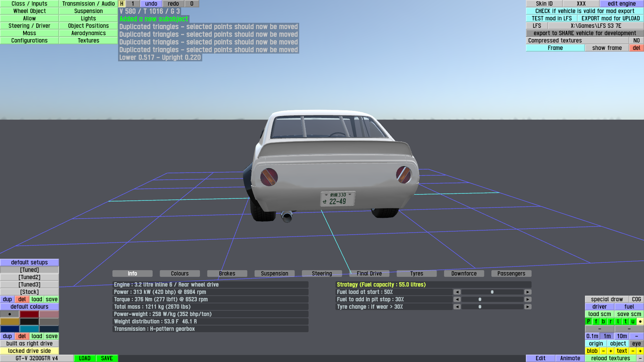This screenshot has width=644, height=362.
Task: Click the undo button
Action: [x=151, y=4]
